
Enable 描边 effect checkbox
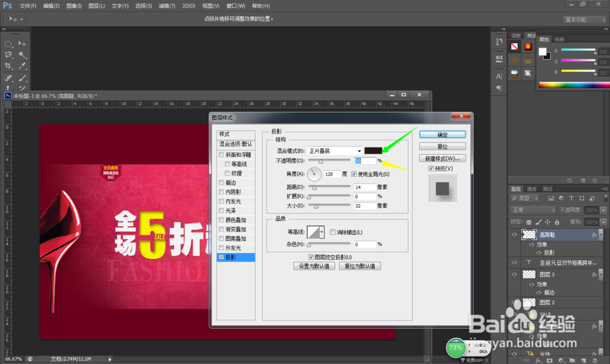point(221,182)
